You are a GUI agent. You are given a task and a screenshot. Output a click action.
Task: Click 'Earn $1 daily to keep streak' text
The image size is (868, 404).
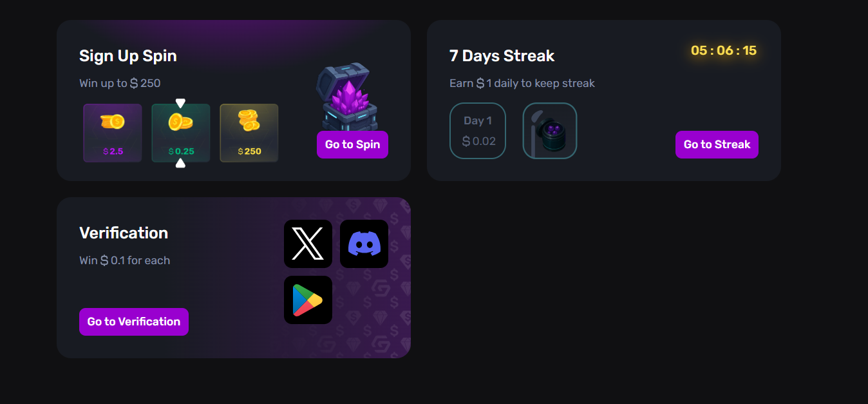(522, 83)
